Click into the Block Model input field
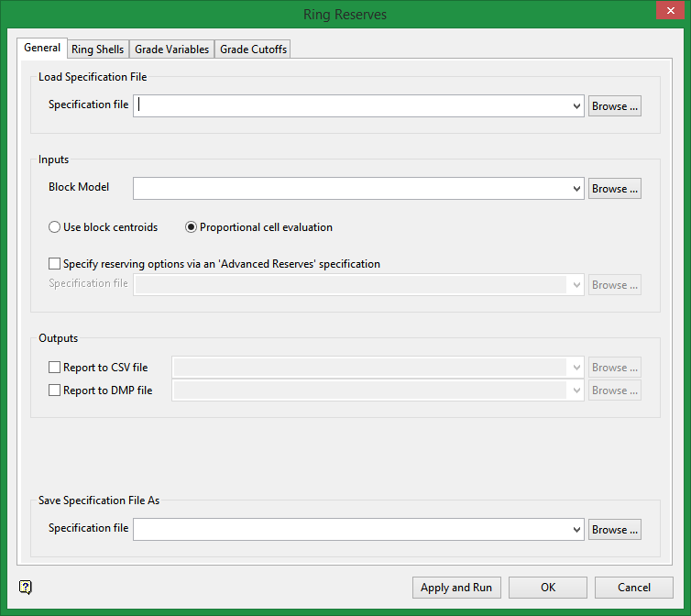The image size is (691, 616). [x=351, y=189]
